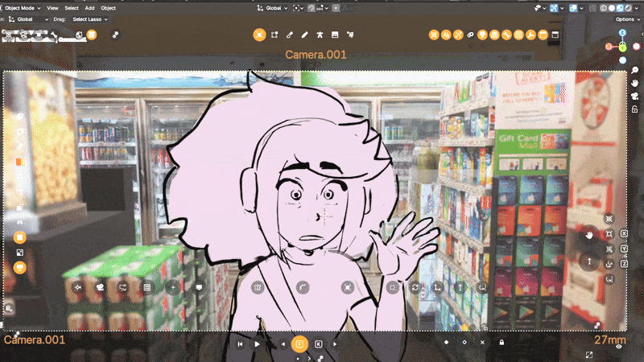Click the Z axis on navigation gizmo
Image resolution: width=644 pixels, height=362 pixels.
(622, 32)
